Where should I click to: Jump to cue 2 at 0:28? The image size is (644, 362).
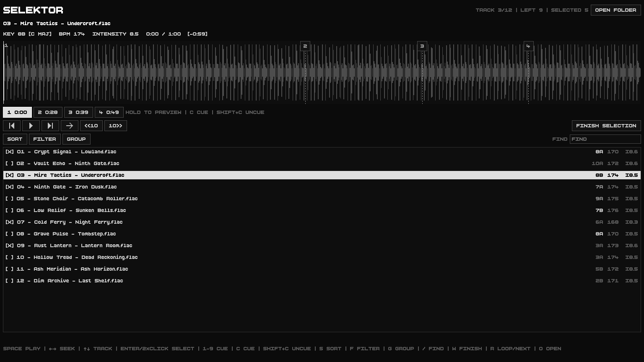tap(48, 112)
